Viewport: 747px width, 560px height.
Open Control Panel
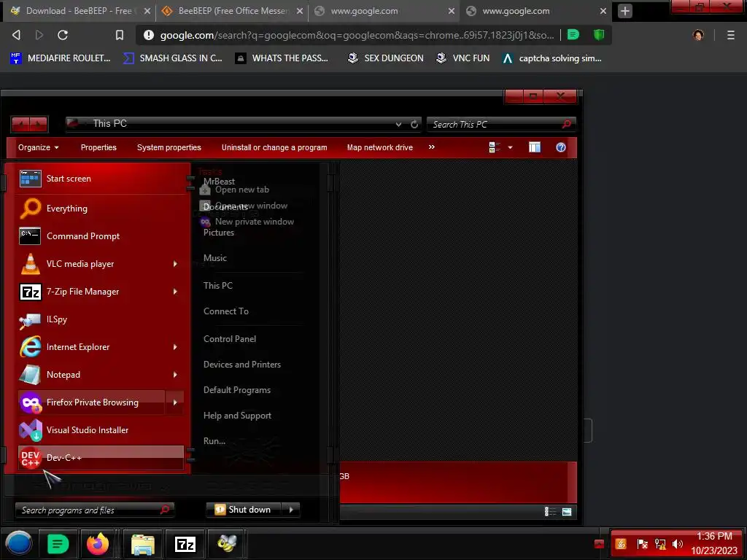230,339
